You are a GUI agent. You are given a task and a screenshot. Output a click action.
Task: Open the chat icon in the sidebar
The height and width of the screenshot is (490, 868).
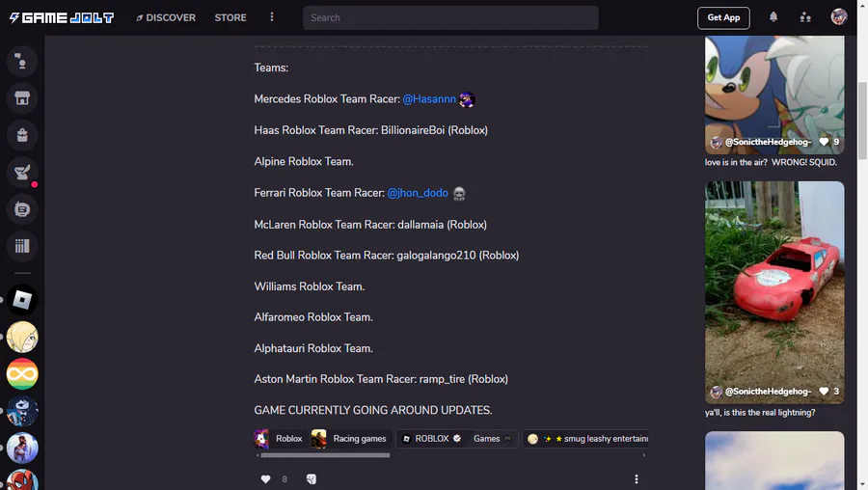22,209
